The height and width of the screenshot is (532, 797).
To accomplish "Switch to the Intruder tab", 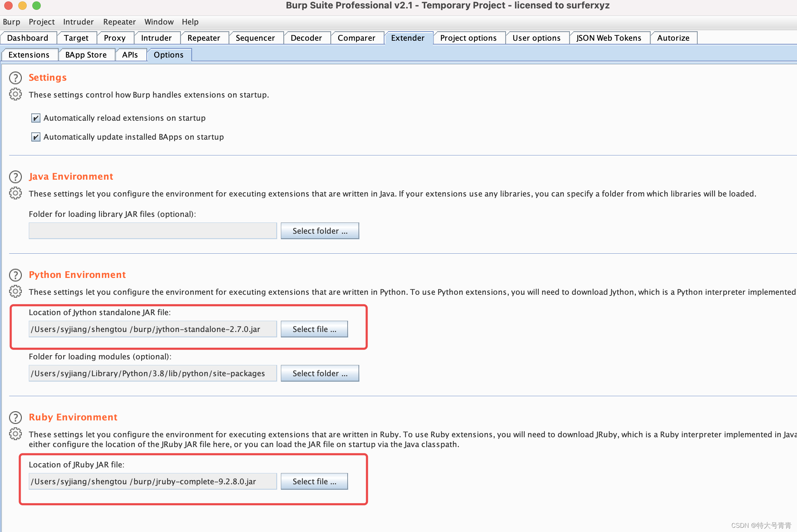I will click(x=157, y=38).
